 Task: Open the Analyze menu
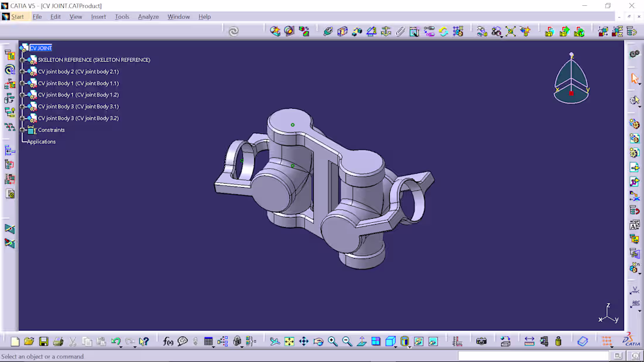click(148, 16)
